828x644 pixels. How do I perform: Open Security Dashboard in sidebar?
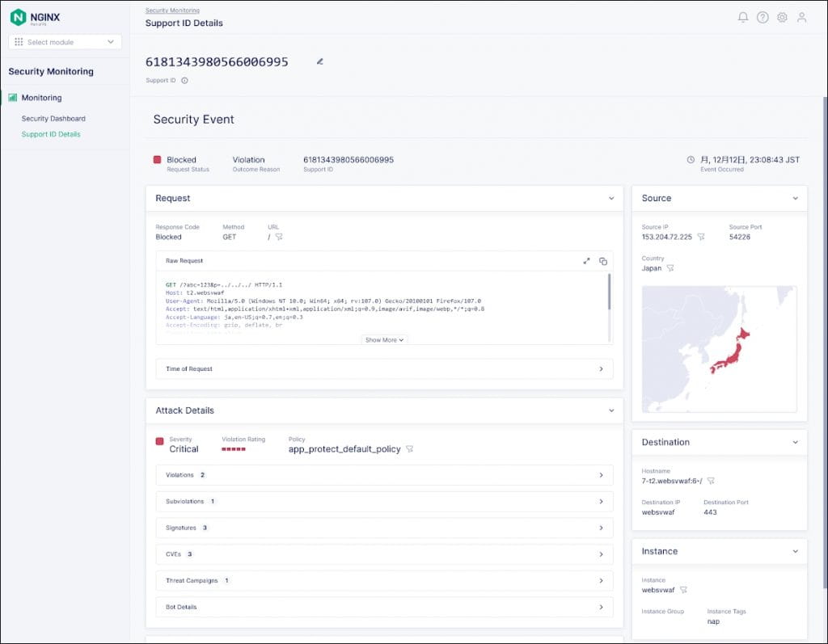(53, 119)
